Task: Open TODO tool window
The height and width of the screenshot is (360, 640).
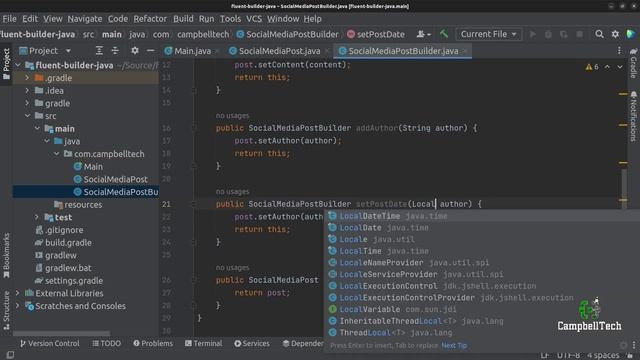Action: (107, 344)
